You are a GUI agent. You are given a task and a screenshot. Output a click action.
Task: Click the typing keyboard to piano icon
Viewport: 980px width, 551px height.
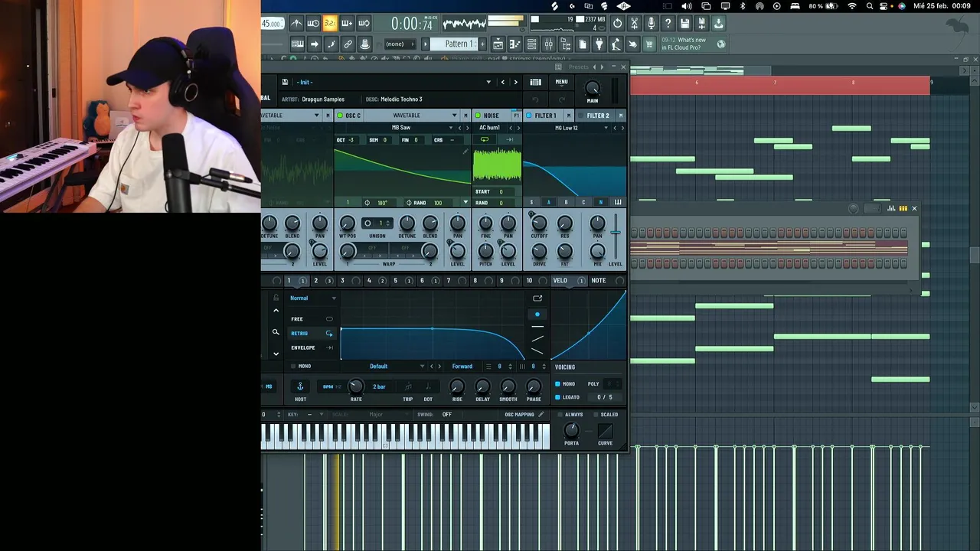(296, 44)
